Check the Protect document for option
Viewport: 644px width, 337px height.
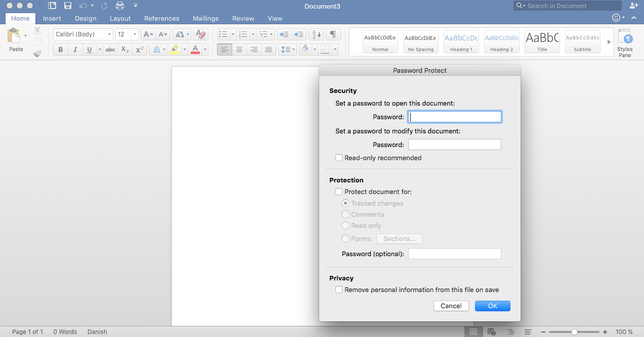(x=339, y=192)
